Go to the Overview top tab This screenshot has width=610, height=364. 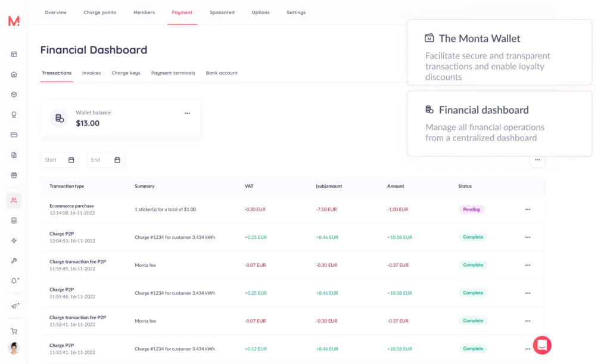point(55,13)
